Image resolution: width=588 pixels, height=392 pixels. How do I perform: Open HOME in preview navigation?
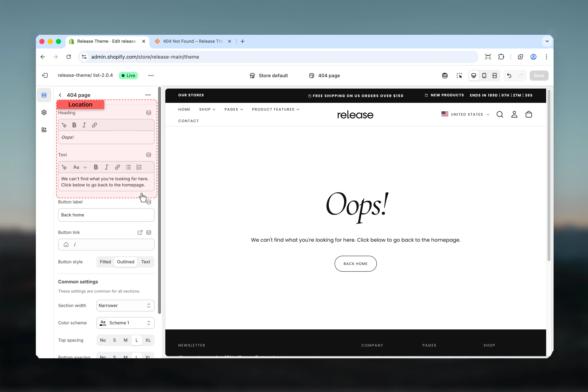point(184,110)
